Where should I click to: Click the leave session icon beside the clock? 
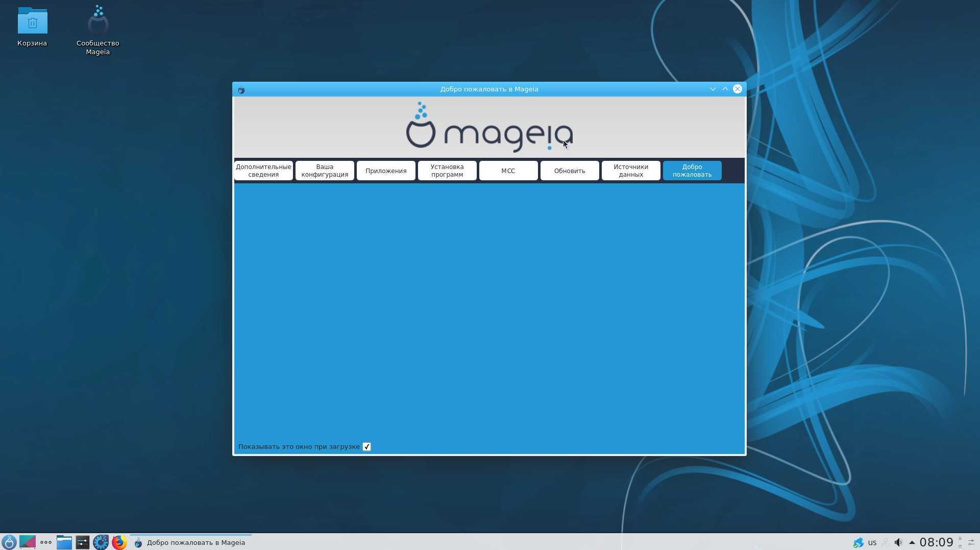click(960, 546)
